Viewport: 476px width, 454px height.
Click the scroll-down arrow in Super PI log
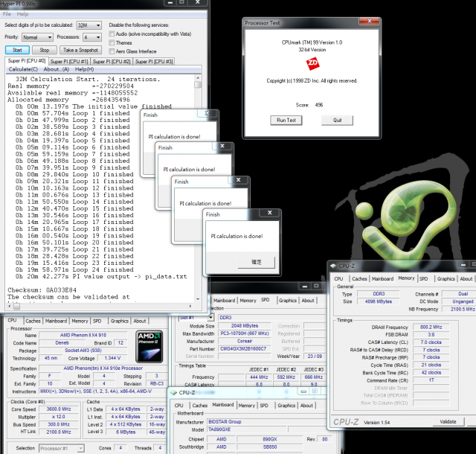[x=198, y=299]
